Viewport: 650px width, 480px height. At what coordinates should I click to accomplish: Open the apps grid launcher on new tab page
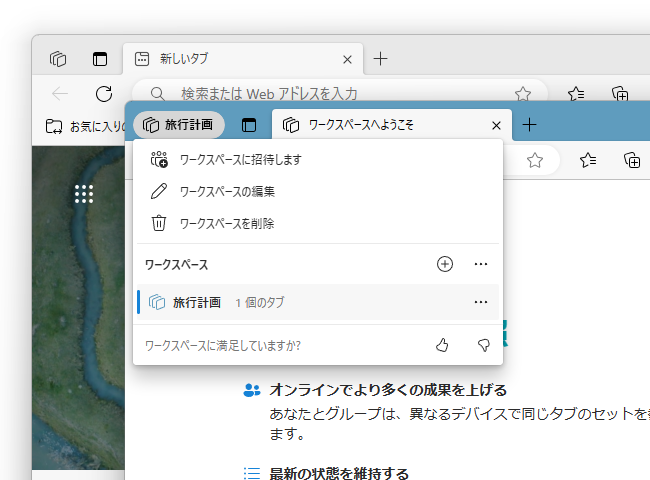pyautogui.click(x=84, y=194)
